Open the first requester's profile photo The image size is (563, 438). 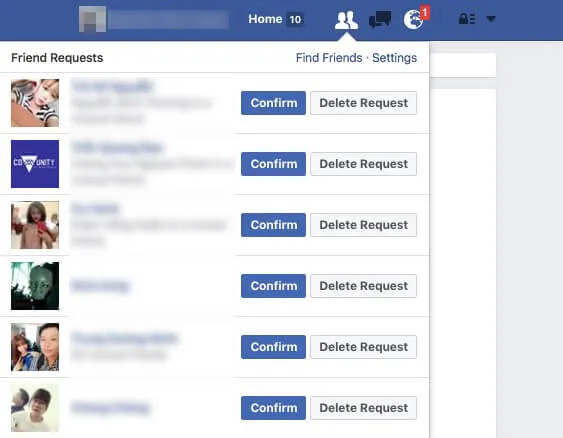pos(35,103)
